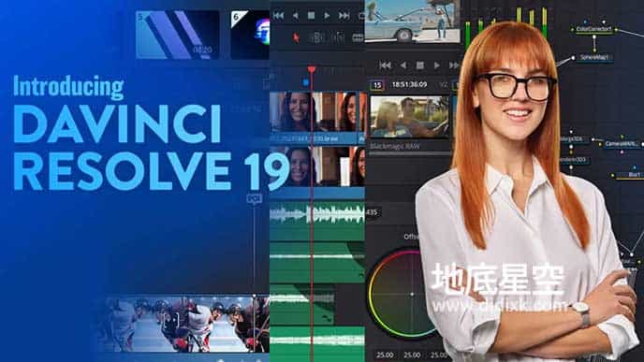Jump to end in upper transport bar

[x=344, y=16]
